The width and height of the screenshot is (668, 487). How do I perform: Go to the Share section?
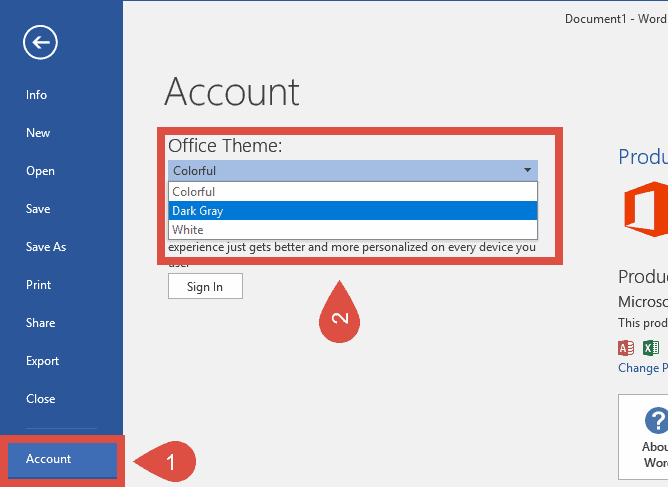tap(40, 323)
